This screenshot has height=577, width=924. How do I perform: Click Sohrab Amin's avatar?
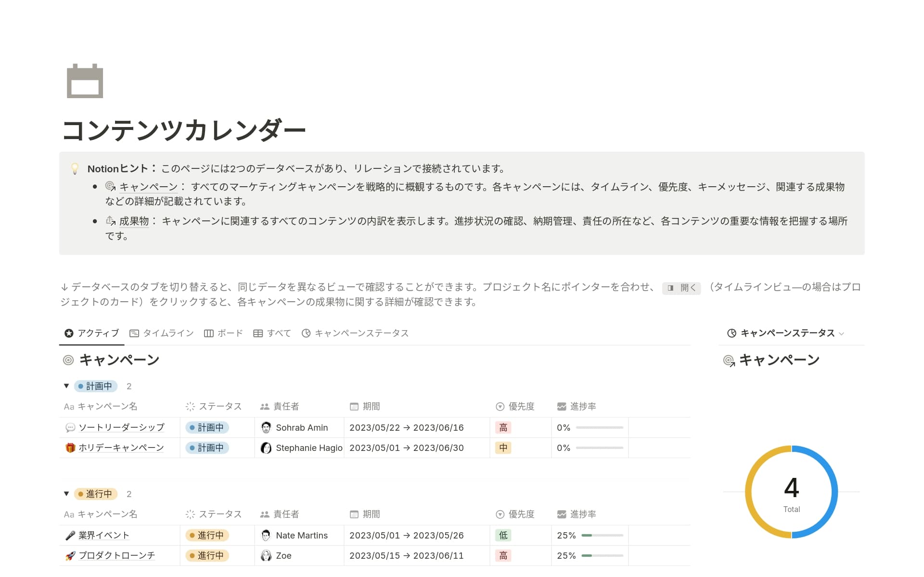(266, 428)
